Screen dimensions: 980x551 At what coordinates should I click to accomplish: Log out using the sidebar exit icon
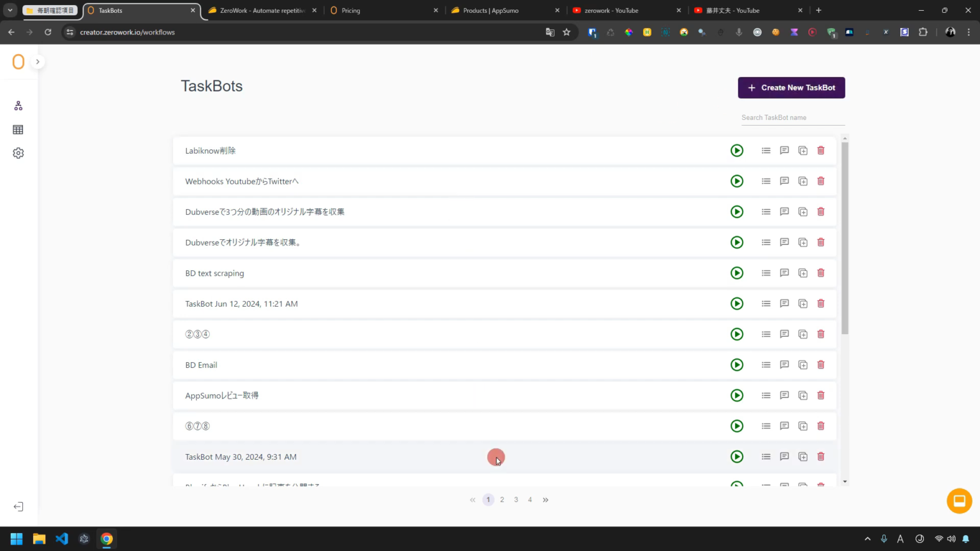(18, 506)
